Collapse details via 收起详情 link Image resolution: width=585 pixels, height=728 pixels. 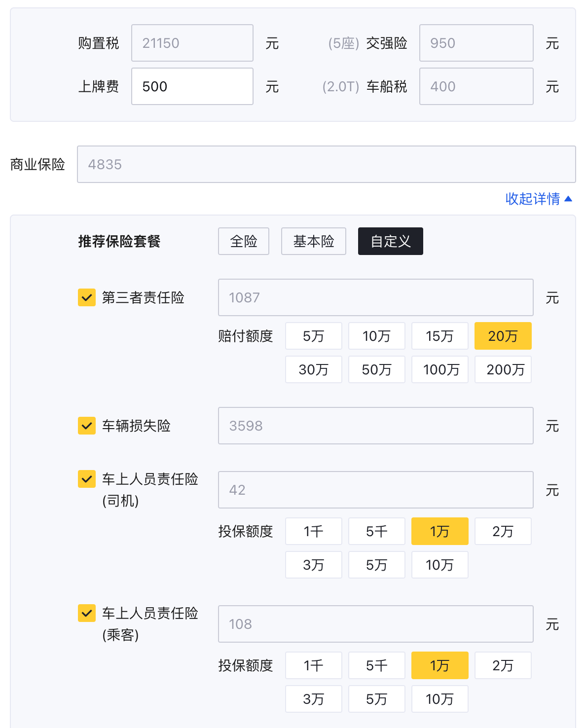pyautogui.click(x=539, y=199)
